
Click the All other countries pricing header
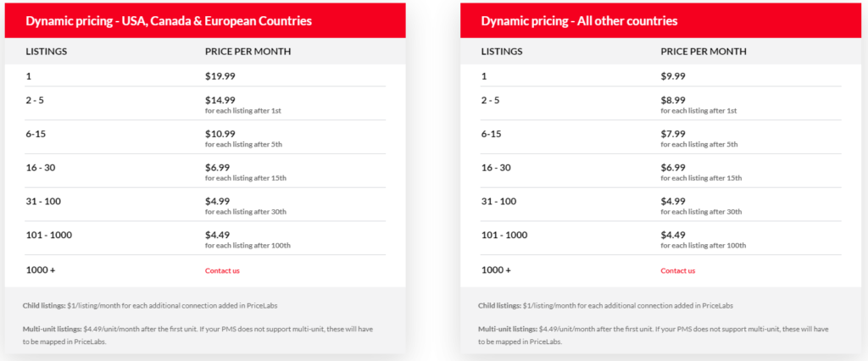pos(579,21)
